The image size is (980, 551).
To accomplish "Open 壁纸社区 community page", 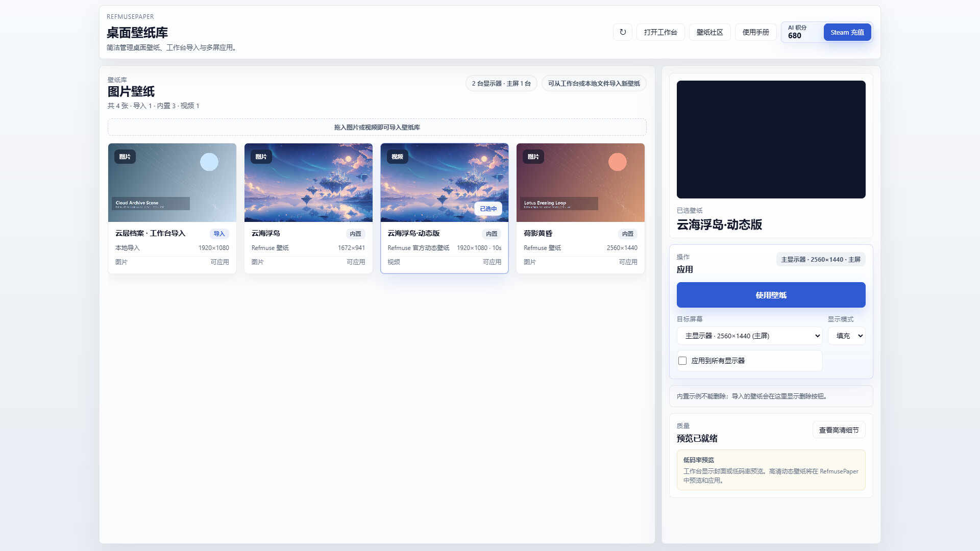I will [x=709, y=32].
